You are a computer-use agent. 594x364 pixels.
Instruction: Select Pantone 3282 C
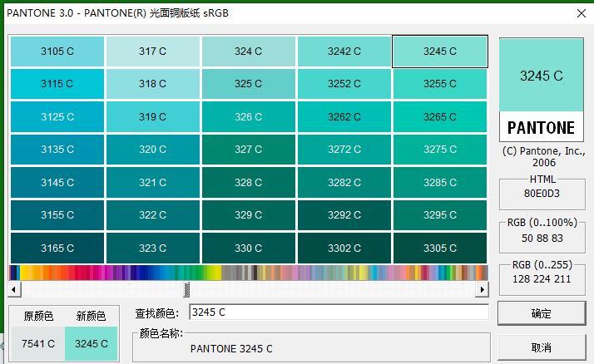click(344, 182)
